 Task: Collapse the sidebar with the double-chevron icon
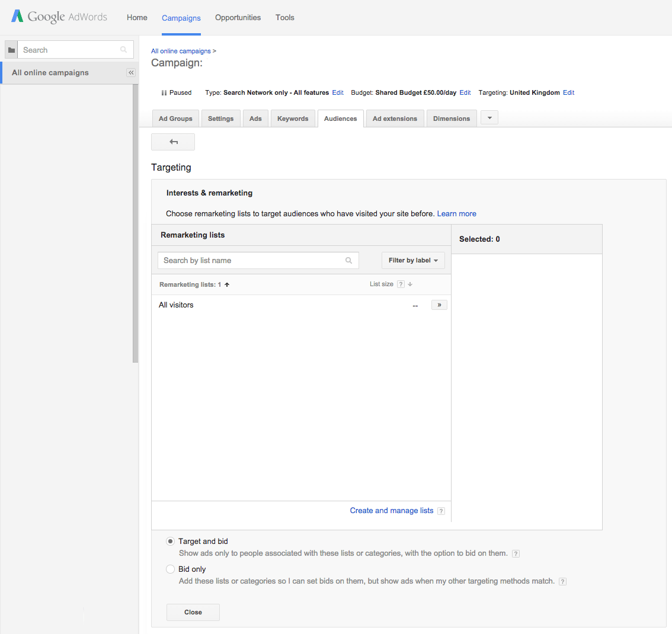[x=131, y=73]
